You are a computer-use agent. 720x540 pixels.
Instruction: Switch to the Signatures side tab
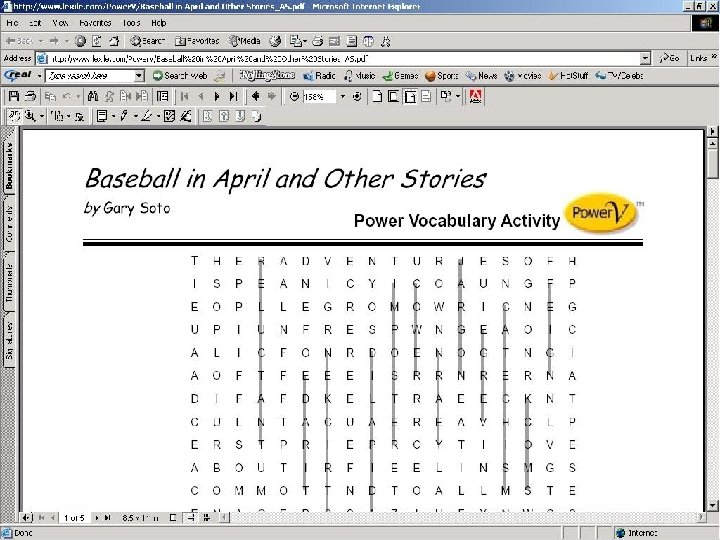point(9,340)
